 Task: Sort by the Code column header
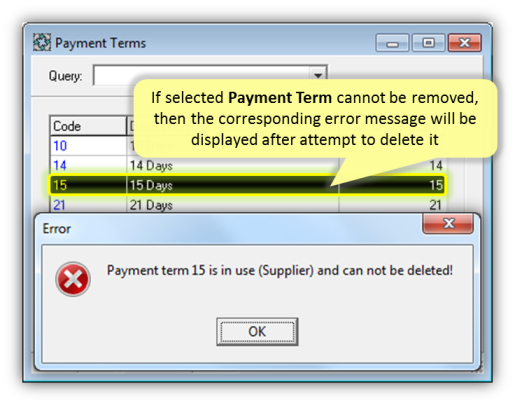click(x=88, y=126)
